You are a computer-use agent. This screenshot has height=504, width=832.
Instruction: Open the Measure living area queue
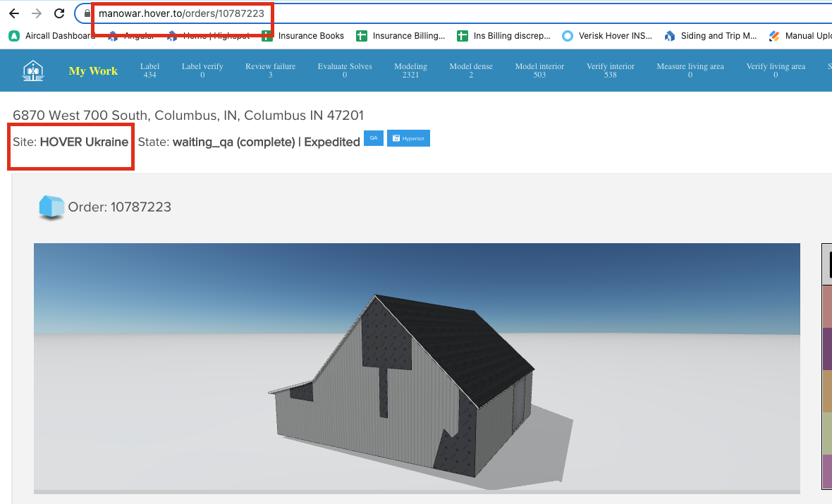(x=690, y=70)
